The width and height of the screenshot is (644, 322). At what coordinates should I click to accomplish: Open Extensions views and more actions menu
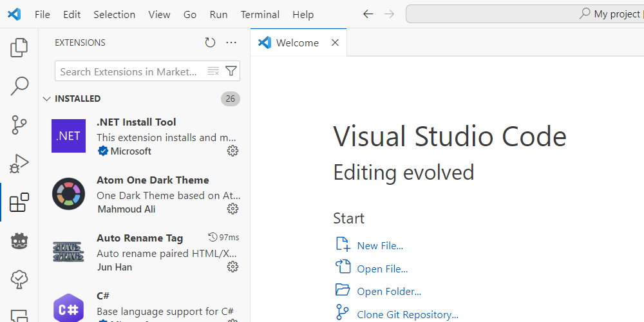coord(231,43)
